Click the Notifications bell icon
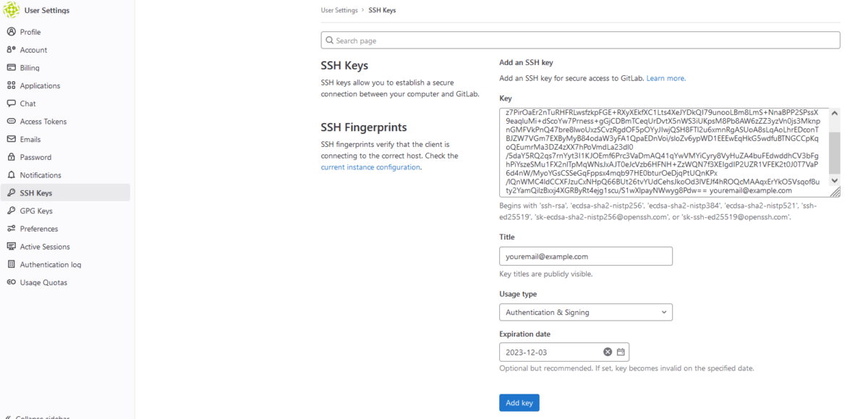The height and width of the screenshot is (419, 868). (x=12, y=175)
